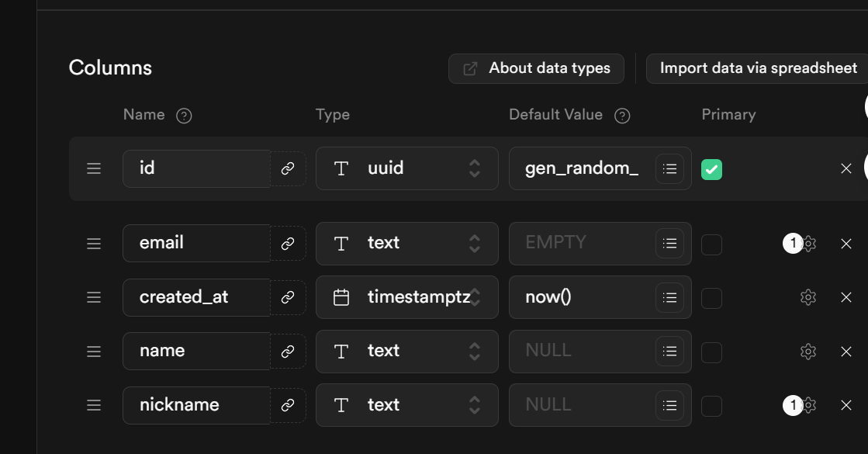Open settings gear for the name column
The width and height of the screenshot is (868, 454).
pyautogui.click(x=808, y=352)
